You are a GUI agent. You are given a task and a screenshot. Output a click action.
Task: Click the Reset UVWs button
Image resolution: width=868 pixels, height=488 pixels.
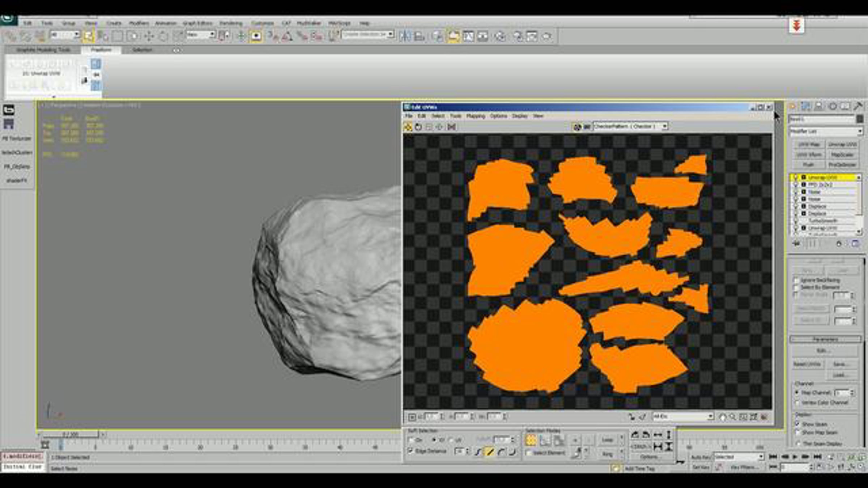pyautogui.click(x=807, y=364)
